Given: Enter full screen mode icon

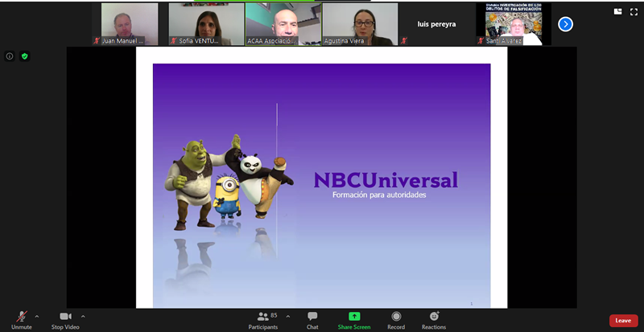Looking at the screenshot, I should tap(634, 12).
